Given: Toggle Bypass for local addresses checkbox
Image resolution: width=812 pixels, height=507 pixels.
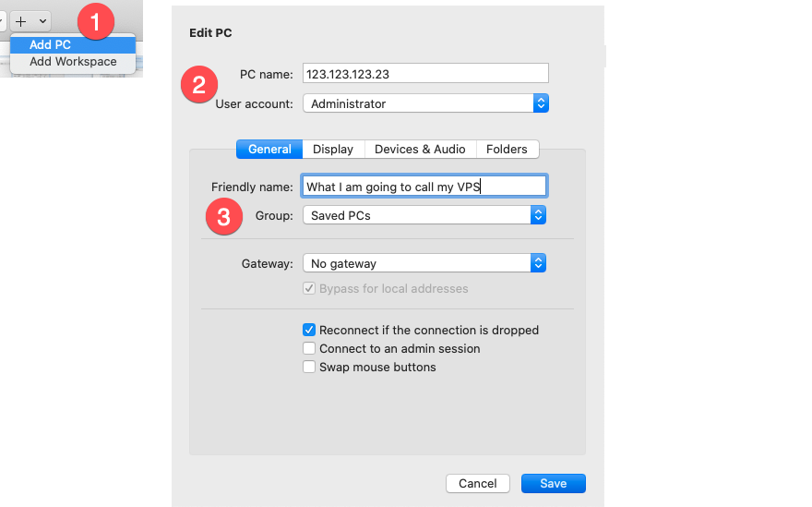Looking at the screenshot, I should coord(309,288).
